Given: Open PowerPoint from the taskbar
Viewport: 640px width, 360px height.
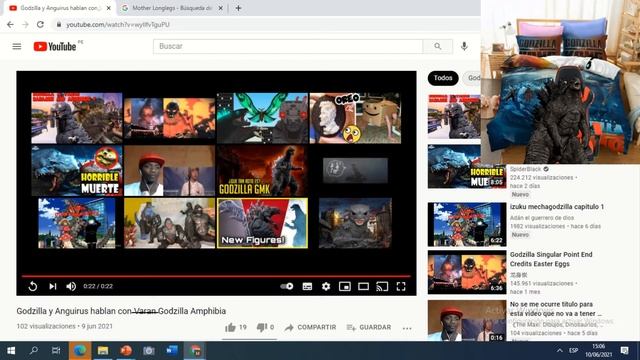Looking at the screenshot, I should pos(126,351).
